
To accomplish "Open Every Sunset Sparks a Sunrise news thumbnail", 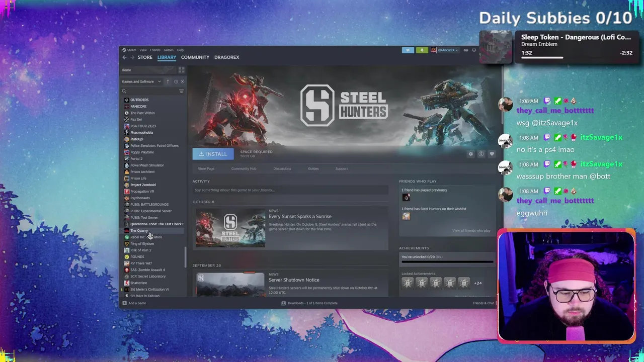I will [x=230, y=228].
